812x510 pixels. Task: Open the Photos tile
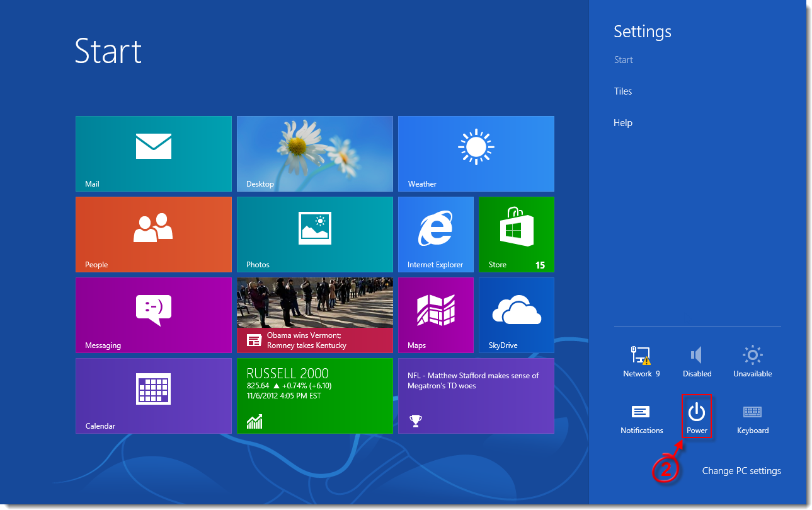315,235
